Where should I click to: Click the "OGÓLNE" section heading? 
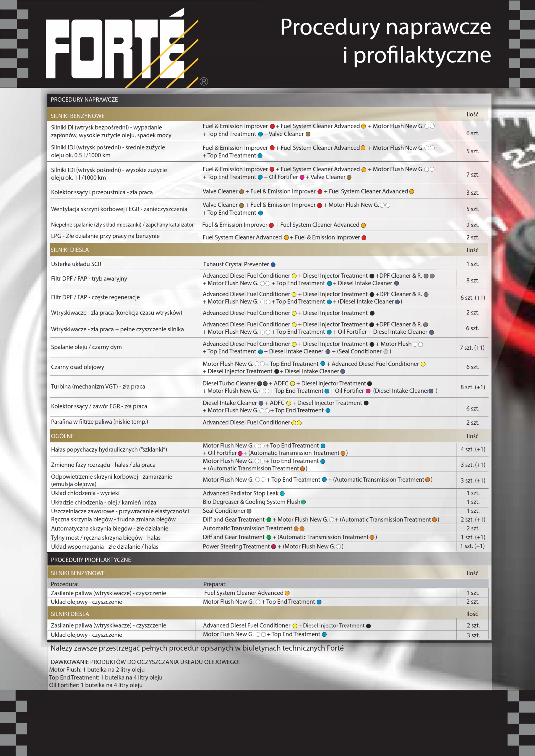coord(63,436)
